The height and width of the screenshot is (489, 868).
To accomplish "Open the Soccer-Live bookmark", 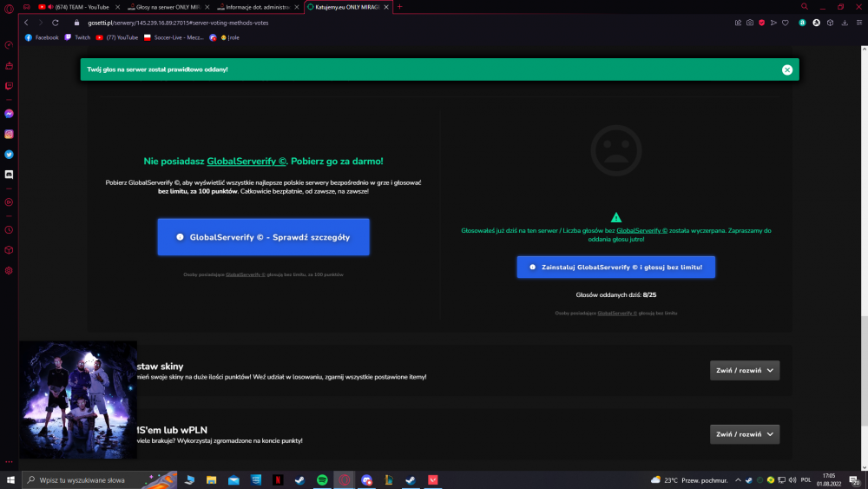I will point(174,37).
